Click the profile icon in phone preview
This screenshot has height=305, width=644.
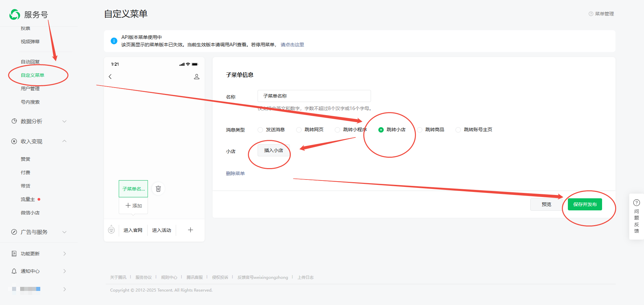[197, 77]
